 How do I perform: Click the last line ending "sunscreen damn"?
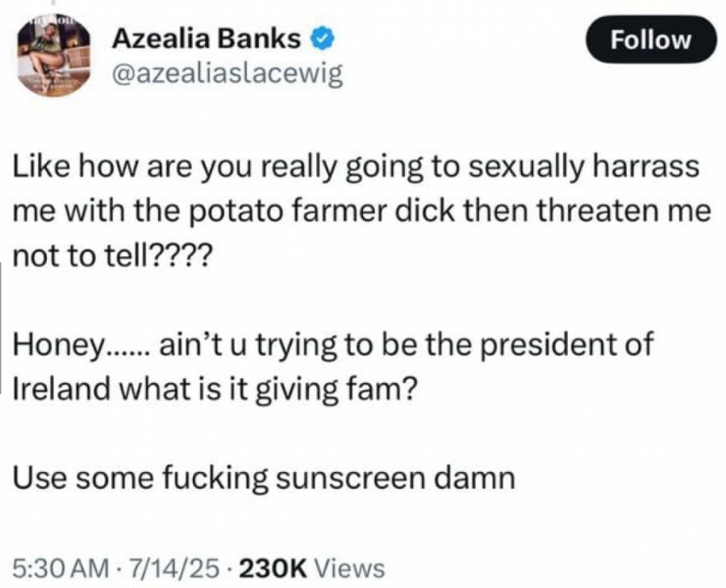(x=264, y=477)
